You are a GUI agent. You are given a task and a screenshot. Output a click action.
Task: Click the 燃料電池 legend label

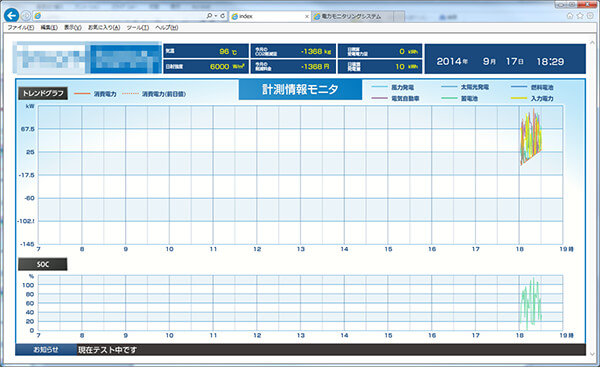coord(542,87)
